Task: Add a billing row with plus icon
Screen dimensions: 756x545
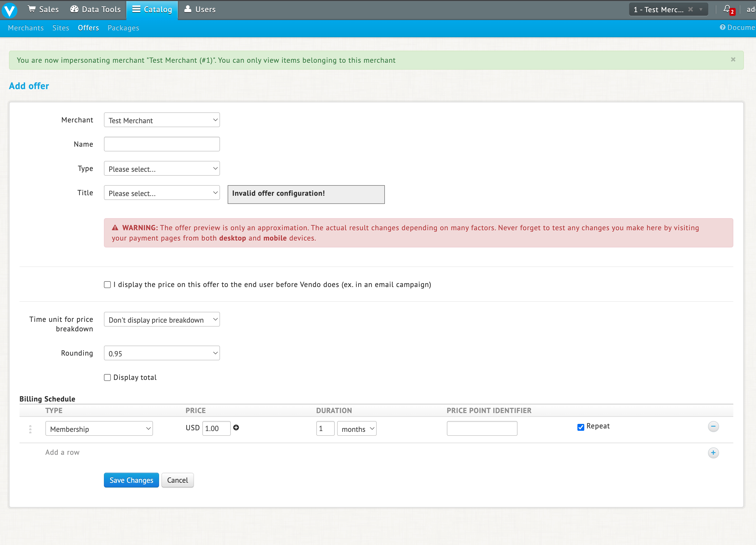Action: click(x=713, y=453)
